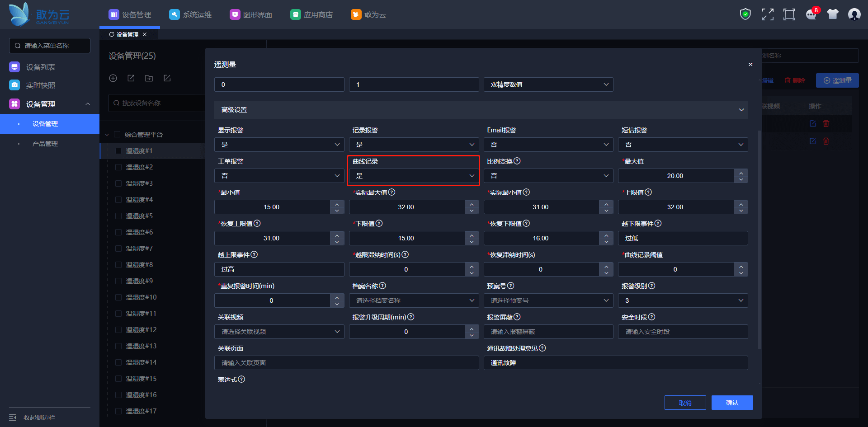
Task: Toggle the 温湿度#1 checkbox
Action: click(x=118, y=151)
